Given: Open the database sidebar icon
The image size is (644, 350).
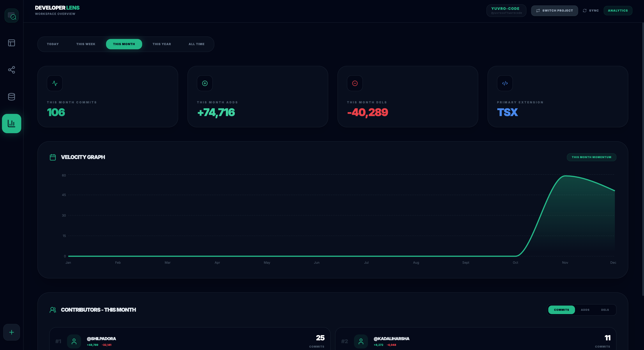Looking at the screenshot, I should pos(11,97).
